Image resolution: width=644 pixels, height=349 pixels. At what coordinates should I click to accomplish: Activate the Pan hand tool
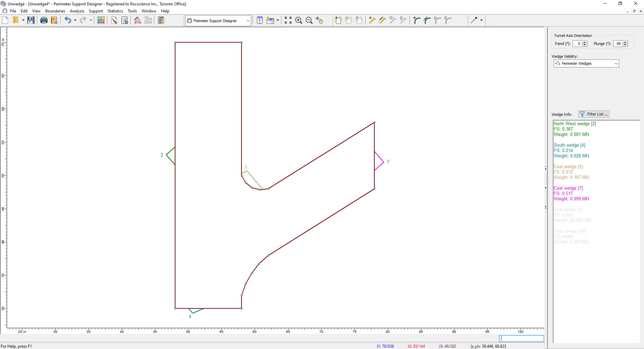319,20
